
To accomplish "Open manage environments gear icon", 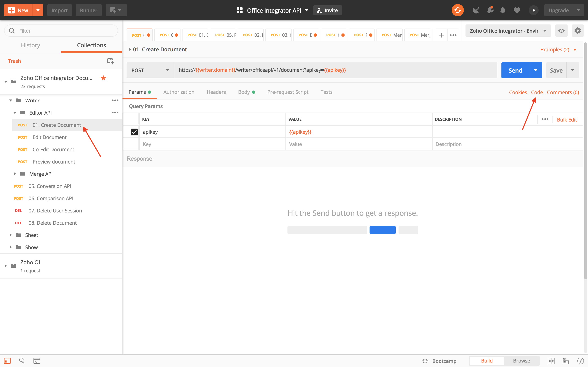I will [x=578, y=31].
